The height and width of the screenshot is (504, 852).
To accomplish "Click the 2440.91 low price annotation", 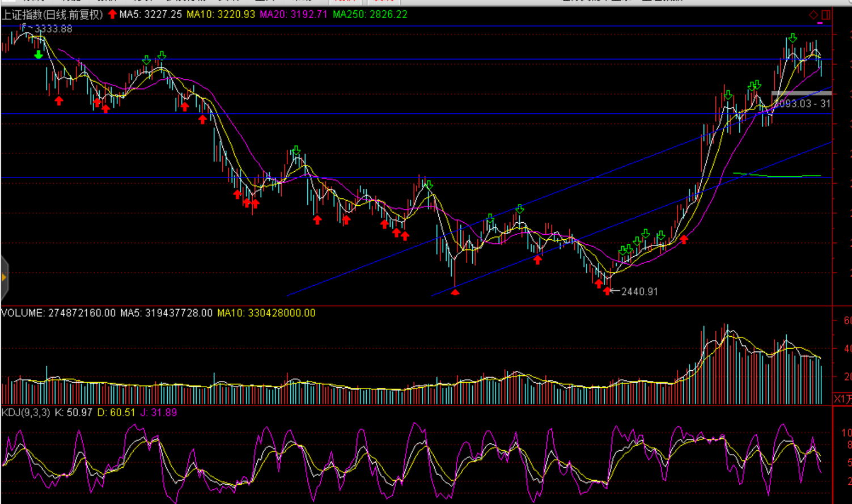I will (x=639, y=291).
